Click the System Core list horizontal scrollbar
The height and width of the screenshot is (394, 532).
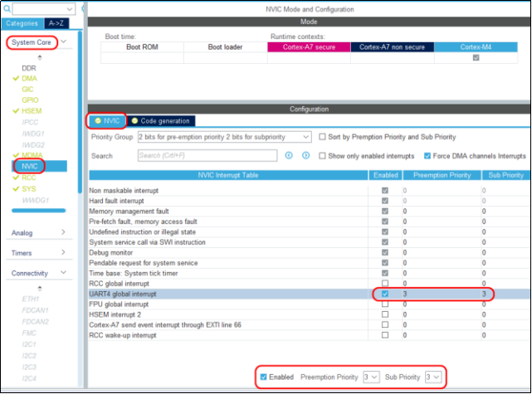(38, 211)
